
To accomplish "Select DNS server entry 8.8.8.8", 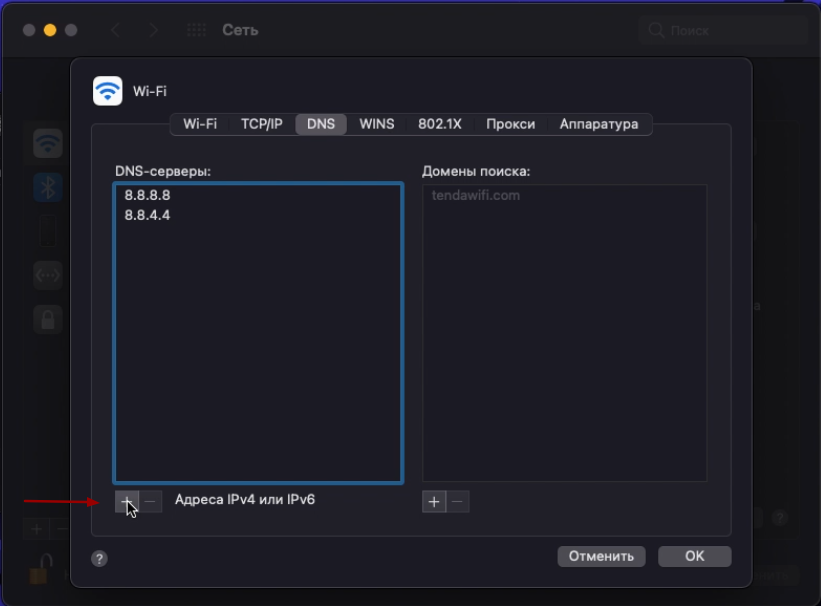I will [x=147, y=196].
